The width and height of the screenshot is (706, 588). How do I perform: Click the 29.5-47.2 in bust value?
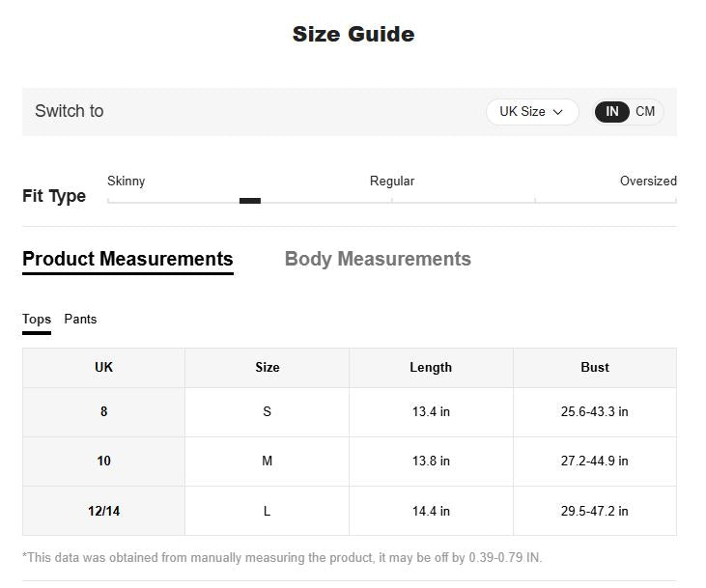594,511
